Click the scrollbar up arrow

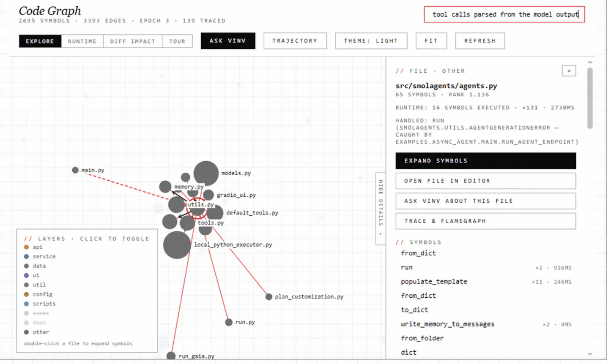(x=590, y=62)
